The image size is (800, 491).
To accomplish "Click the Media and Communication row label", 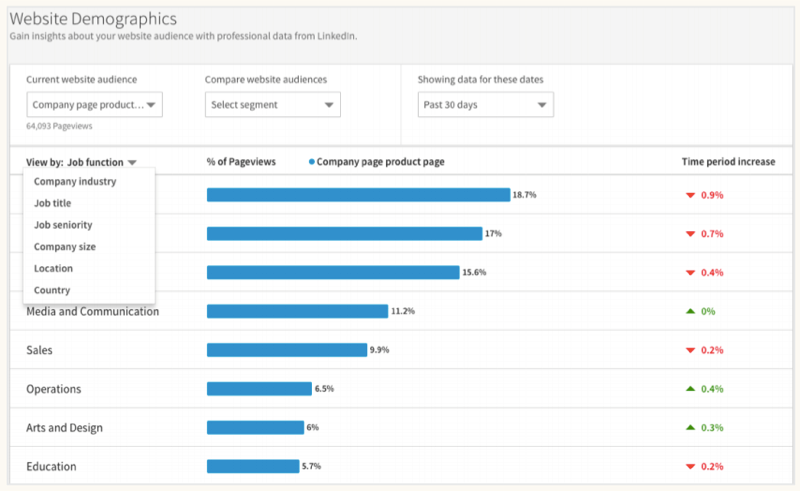I will pos(92,311).
